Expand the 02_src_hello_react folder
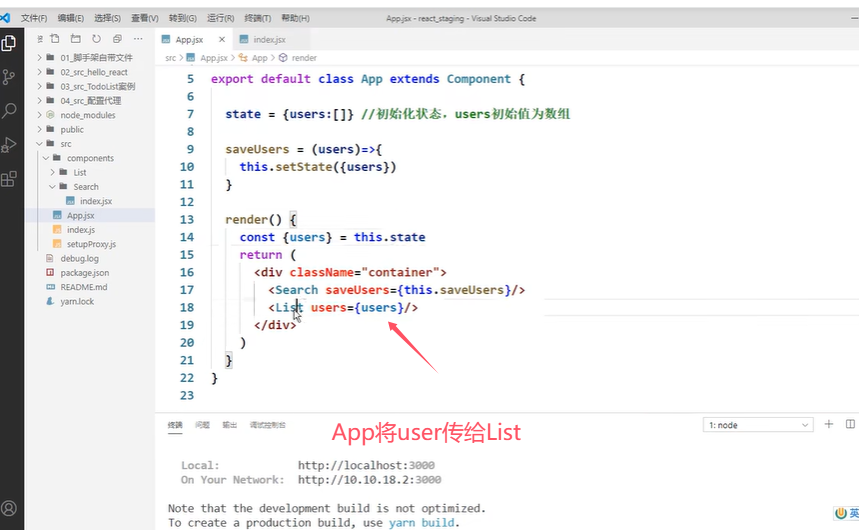Viewport: 859px width, 530px height. click(x=94, y=72)
